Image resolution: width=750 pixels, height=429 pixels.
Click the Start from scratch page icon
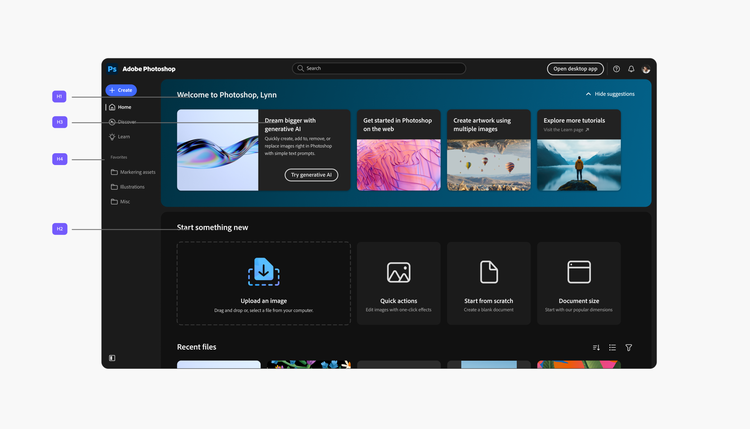click(x=488, y=272)
